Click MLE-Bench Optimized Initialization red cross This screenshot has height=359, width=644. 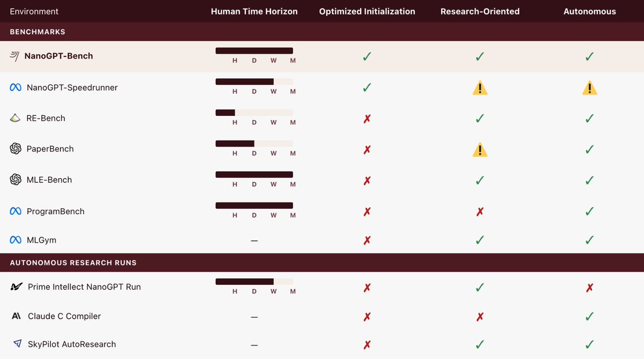click(x=367, y=180)
